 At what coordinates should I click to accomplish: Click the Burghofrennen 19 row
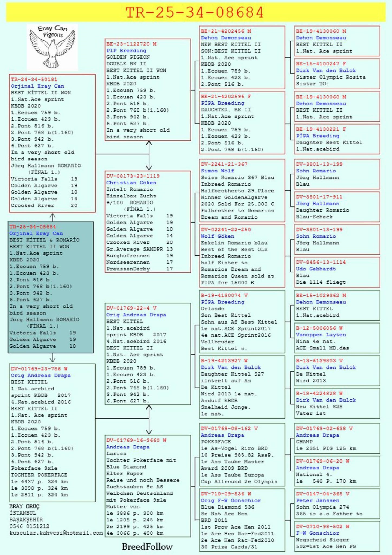(140, 256)
